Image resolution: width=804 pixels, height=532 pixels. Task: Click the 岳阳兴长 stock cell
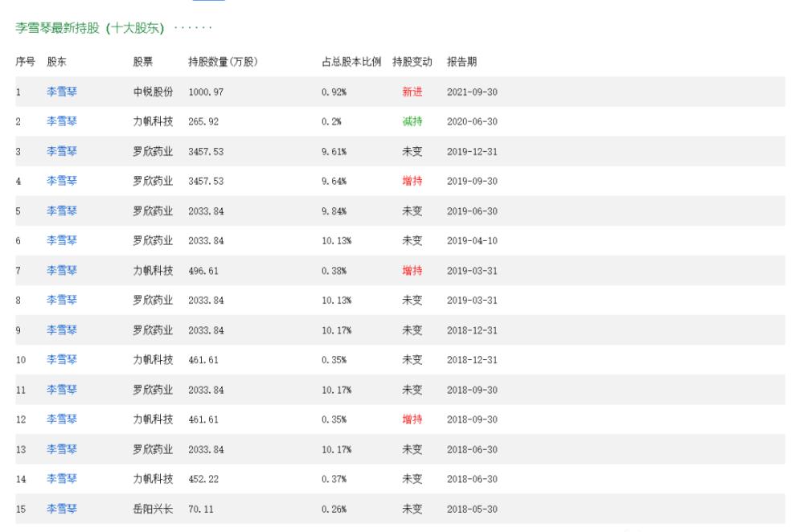tap(153, 509)
